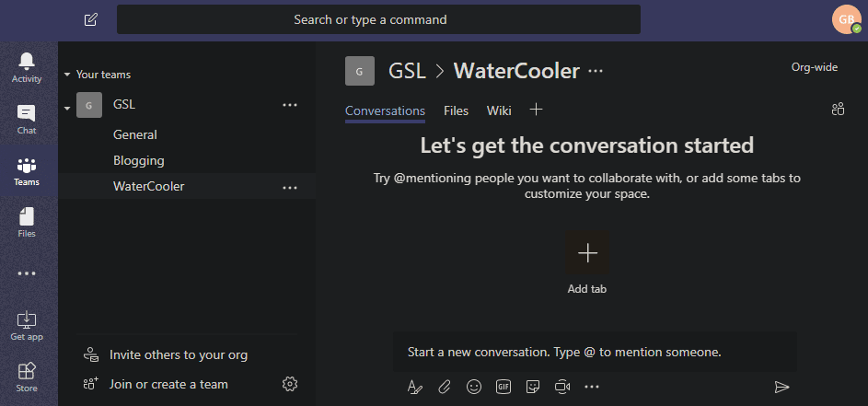The image size is (868, 406).
Task: Click Invite others to your org
Action: (x=179, y=355)
